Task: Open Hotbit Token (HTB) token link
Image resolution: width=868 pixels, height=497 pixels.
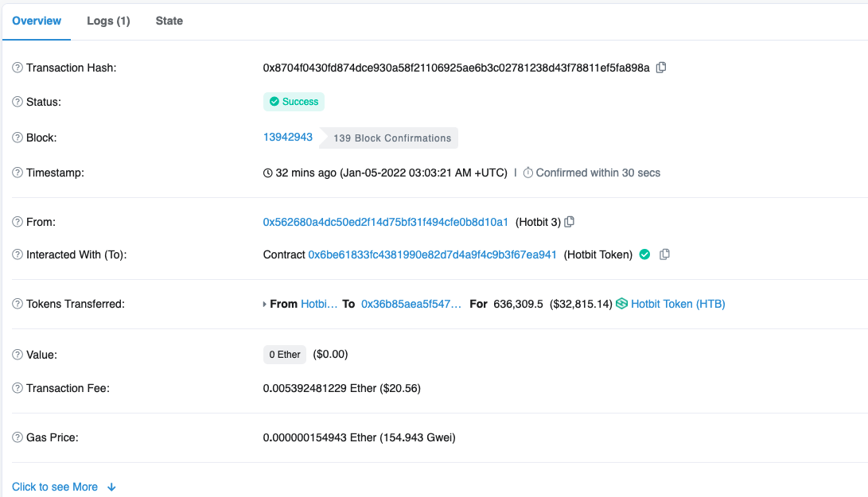Action: coord(678,304)
